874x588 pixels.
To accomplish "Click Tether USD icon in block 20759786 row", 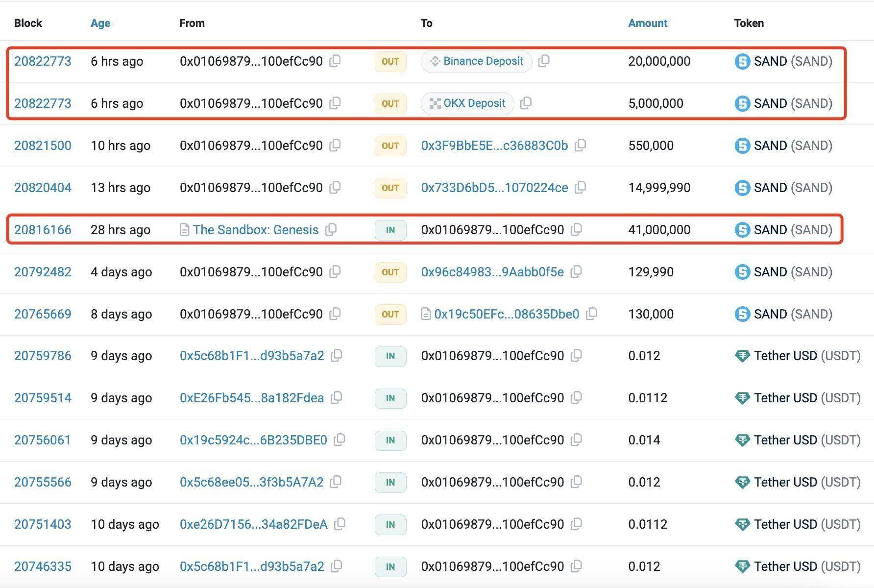I will pos(742,356).
